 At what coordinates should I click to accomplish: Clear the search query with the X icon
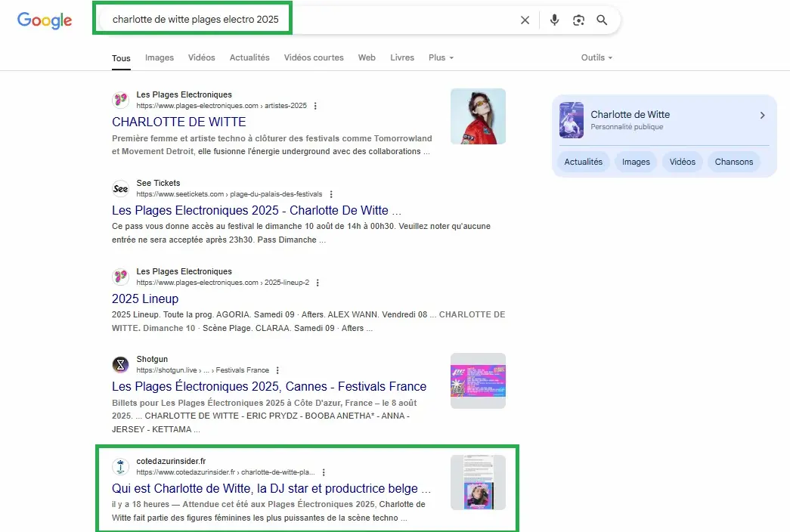pyautogui.click(x=525, y=20)
